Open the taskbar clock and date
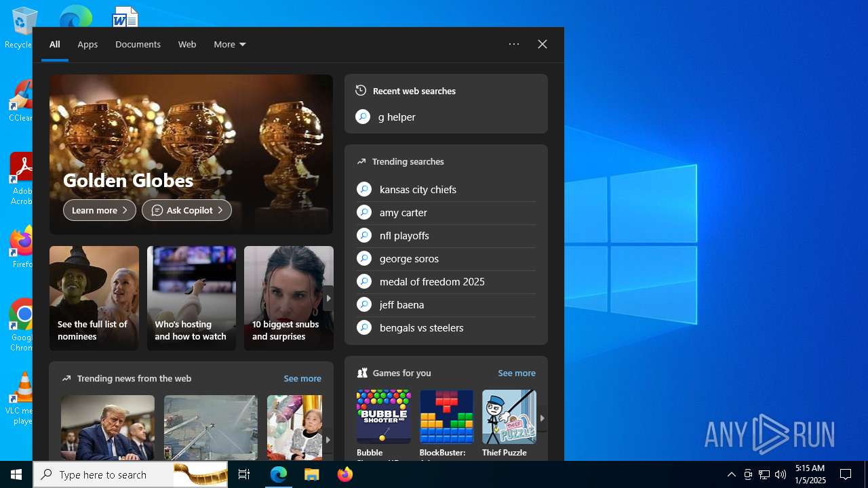Image resolution: width=868 pixels, height=488 pixels. [810, 474]
